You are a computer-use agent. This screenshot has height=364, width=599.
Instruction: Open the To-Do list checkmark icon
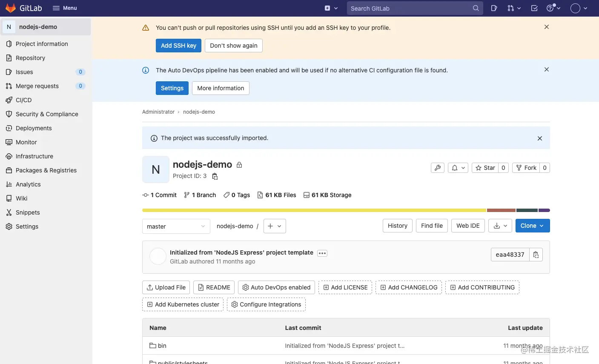click(x=534, y=8)
